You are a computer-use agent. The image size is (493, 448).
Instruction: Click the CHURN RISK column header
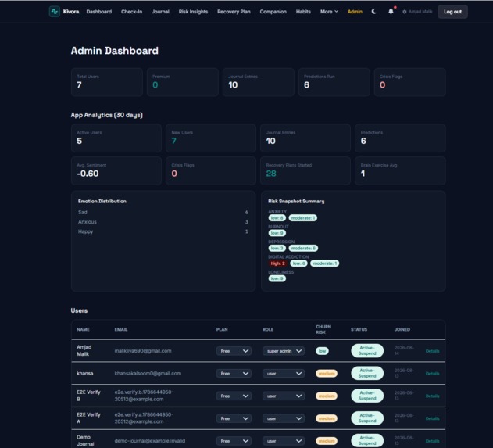323,329
